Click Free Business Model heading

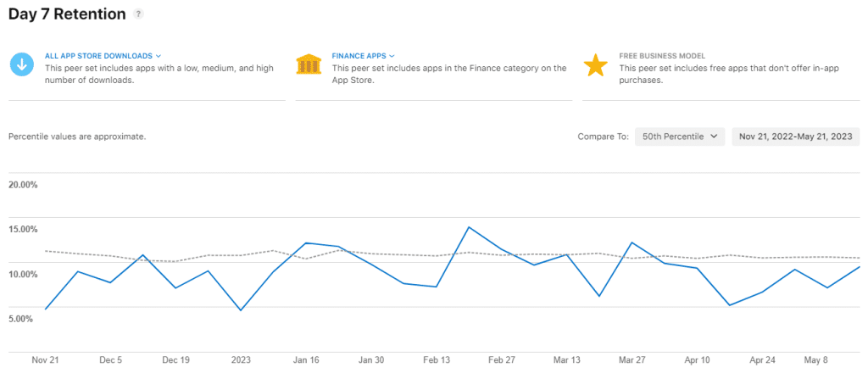662,56
